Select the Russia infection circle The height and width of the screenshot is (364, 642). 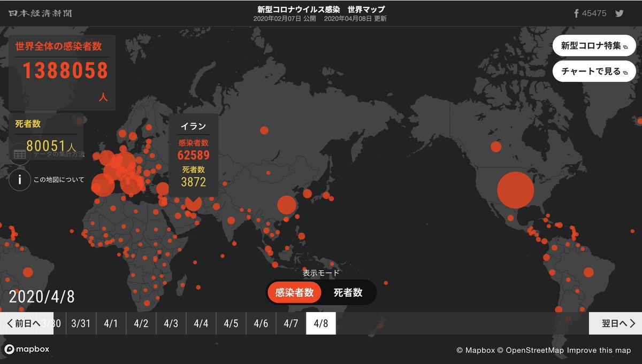[264, 130]
